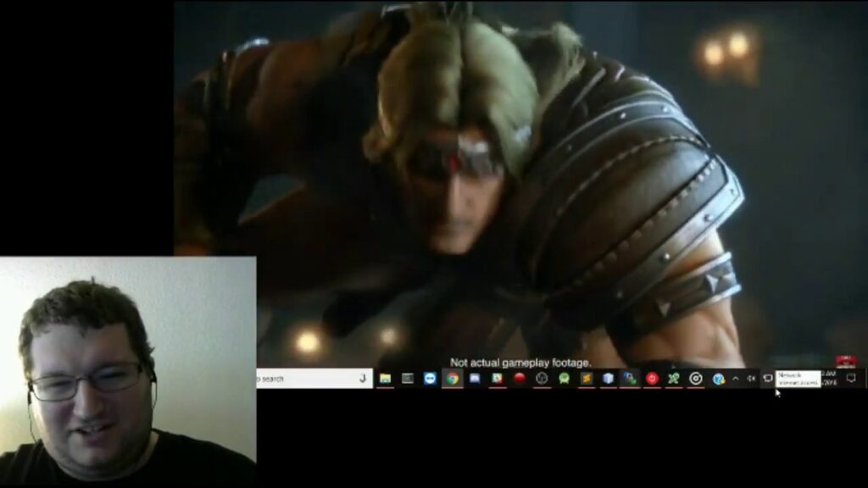Open the green crossed-tools taskbar icon
Screen dimensions: 868x488
(x=674, y=379)
